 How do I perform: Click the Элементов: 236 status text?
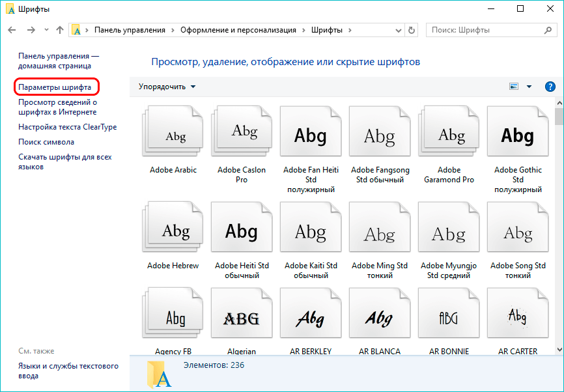point(214,365)
